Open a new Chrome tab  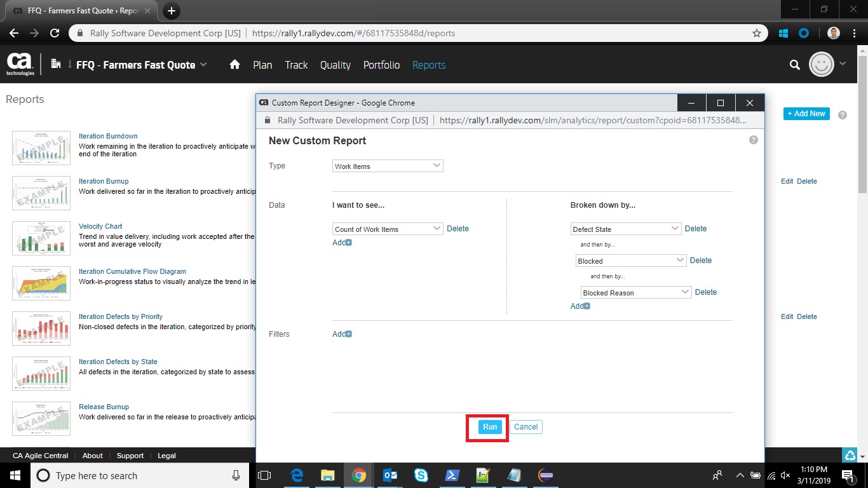click(171, 11)
